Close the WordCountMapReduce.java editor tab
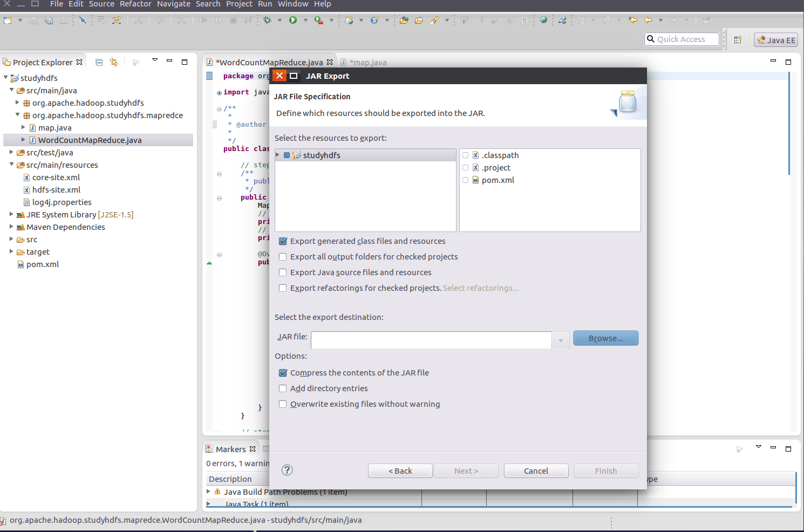This screenshot has width=804, height=532. click(x=330, y=62)
